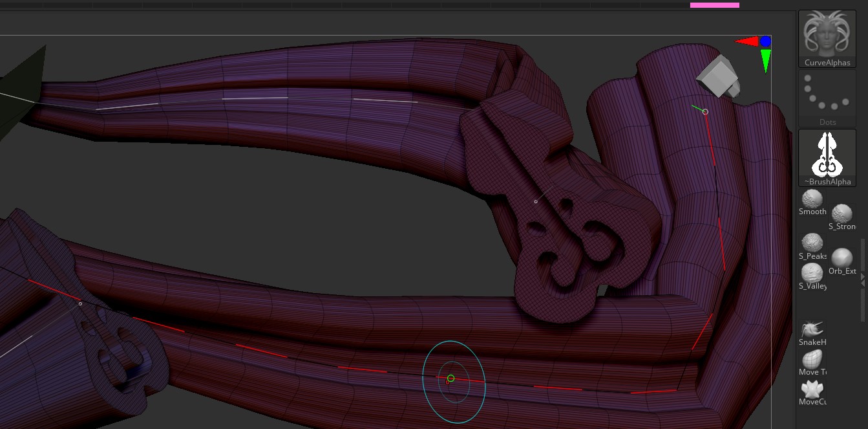Click the pink timeline segment at top
868x429 pixels.
click(714, 5)
